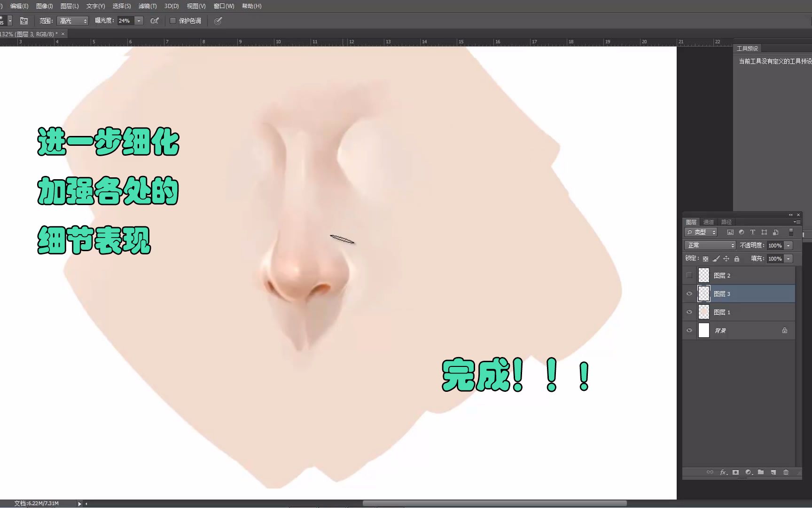Switch to the 通道 tab
The image size is (812, 508).
point(709,222)
